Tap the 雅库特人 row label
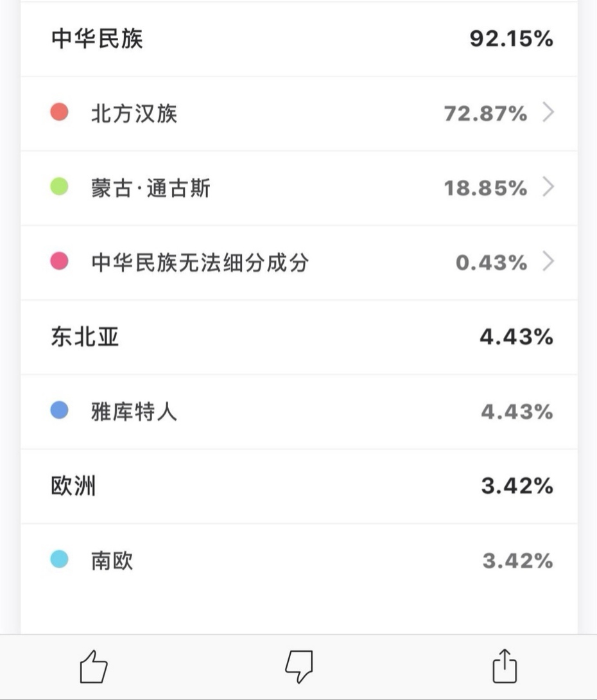This screenshot has height=700, width=597. [134, 411]
